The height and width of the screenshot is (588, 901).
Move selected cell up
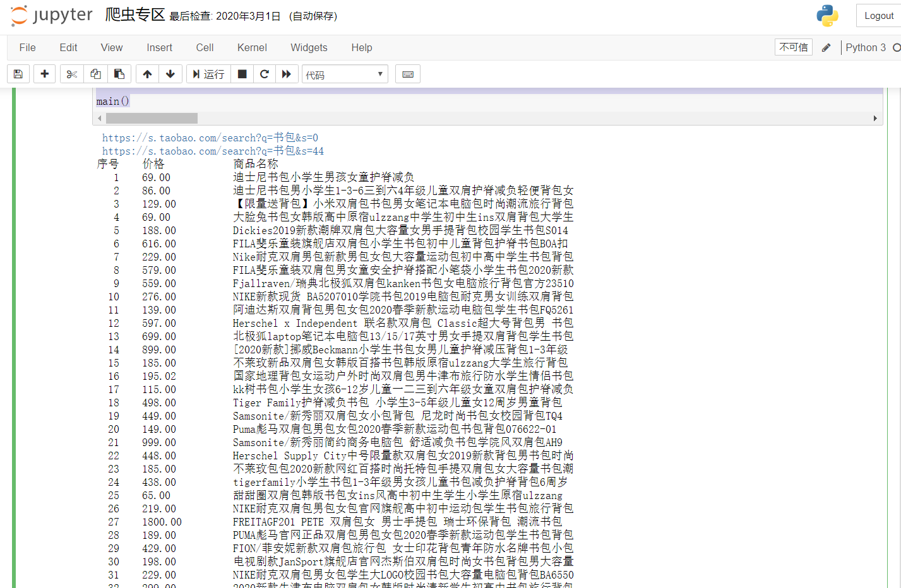(147, 74)
